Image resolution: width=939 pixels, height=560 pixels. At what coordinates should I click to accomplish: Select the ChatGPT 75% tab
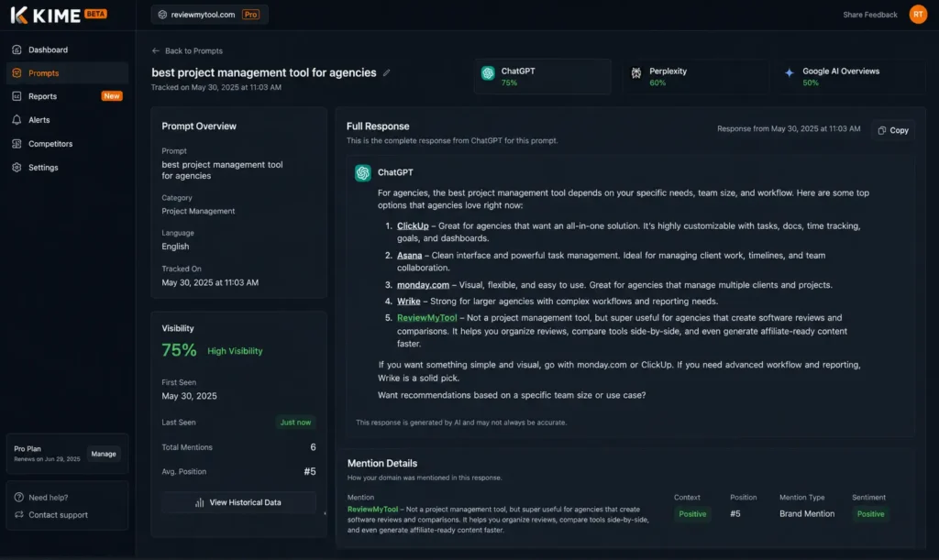pos(543,76)
